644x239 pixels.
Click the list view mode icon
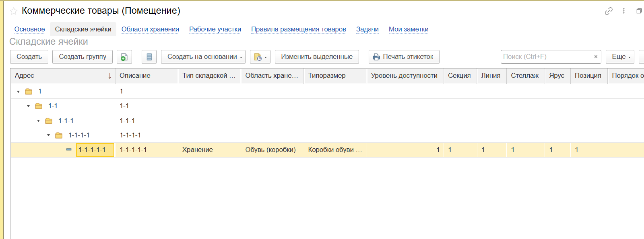pos(149,57)
